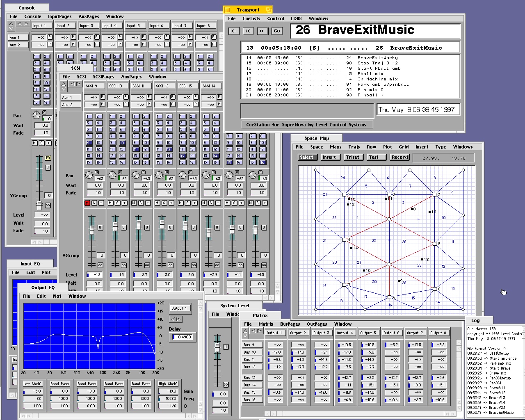
Task: Click the C center-pan button on SCSI 9
Action: 97,172
